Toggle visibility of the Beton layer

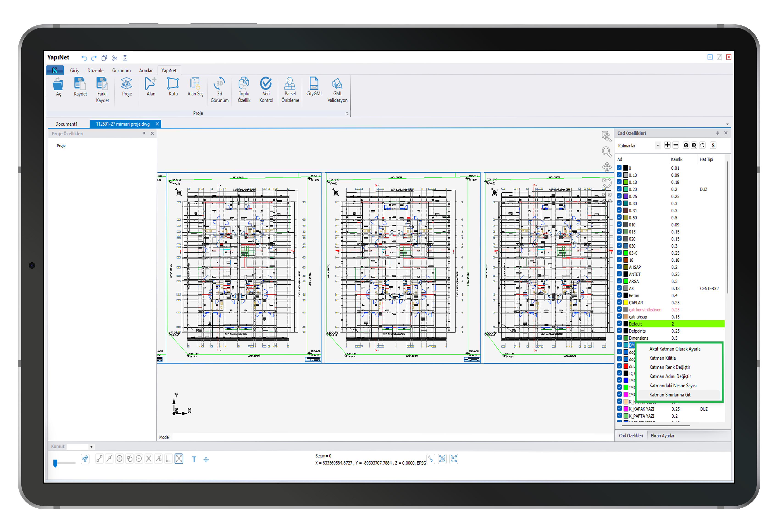point(619,295)
